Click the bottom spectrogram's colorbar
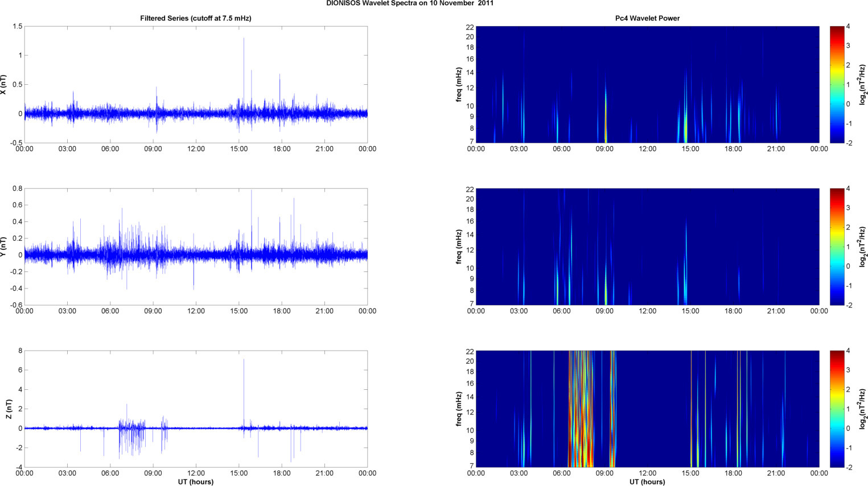 [x=837, y=409]
